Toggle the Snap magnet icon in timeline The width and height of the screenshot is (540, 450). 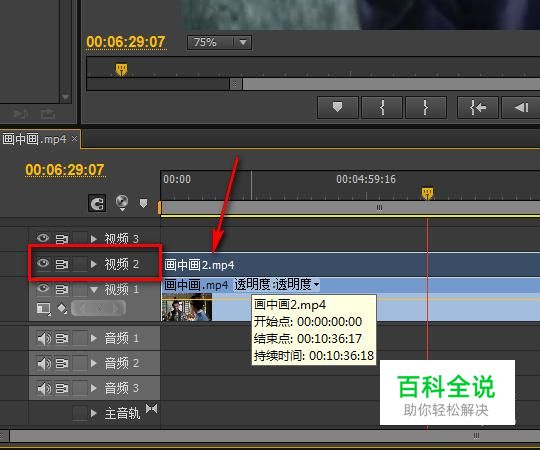(97, 203)
